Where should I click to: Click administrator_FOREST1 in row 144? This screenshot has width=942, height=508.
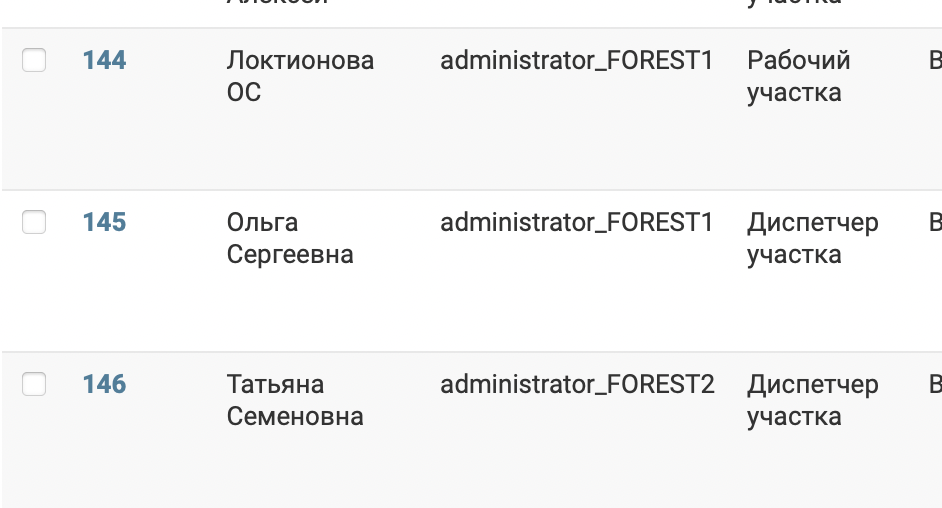pyautogui.click(x=577, y=61)
